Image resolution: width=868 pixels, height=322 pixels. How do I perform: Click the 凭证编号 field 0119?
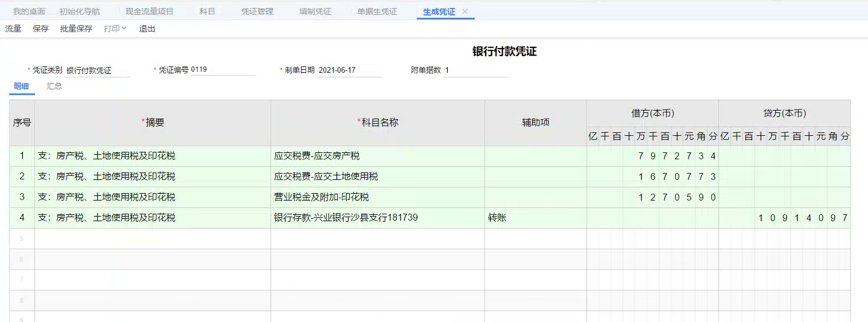tap(223, 70)
